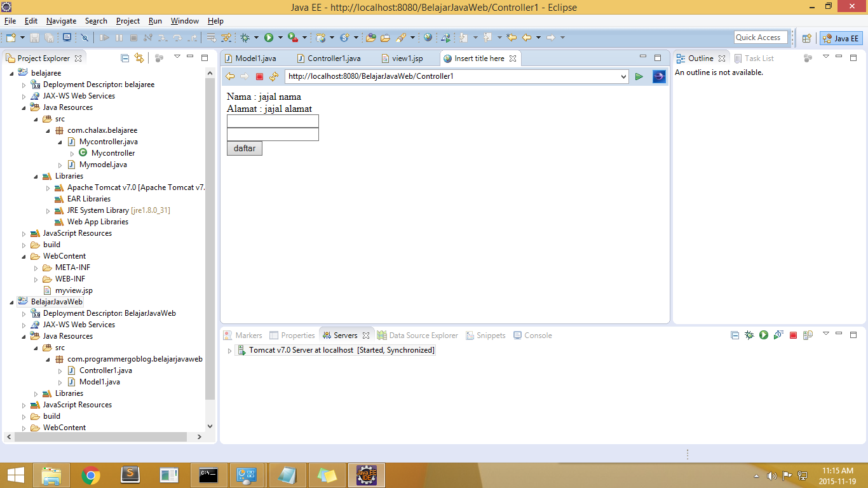
Task: Click the Debug server icon in Servers view
Action: [750, 335]
